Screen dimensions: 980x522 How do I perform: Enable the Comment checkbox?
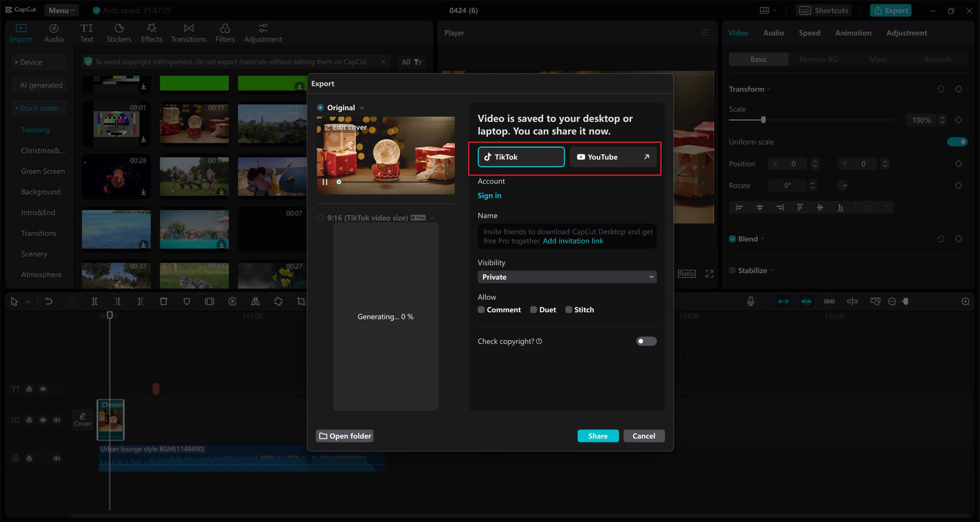(x=481, y=310)
